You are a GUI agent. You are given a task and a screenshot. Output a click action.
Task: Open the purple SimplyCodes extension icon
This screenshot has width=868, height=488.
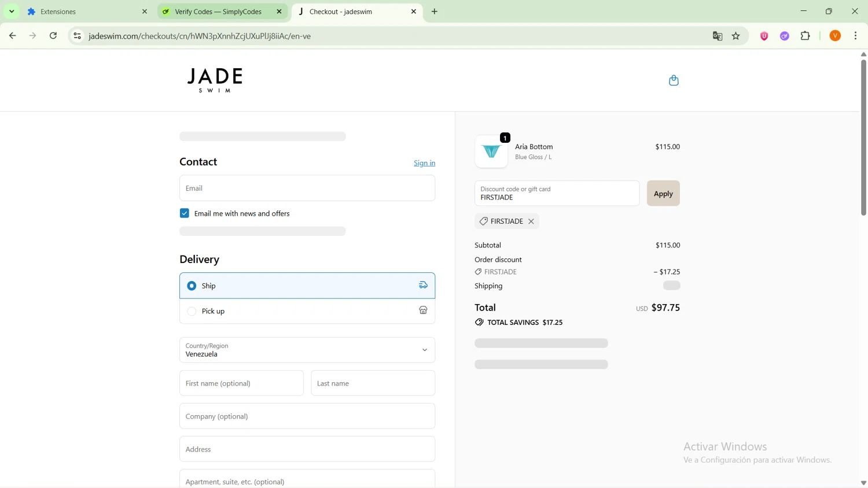point(785,36)
